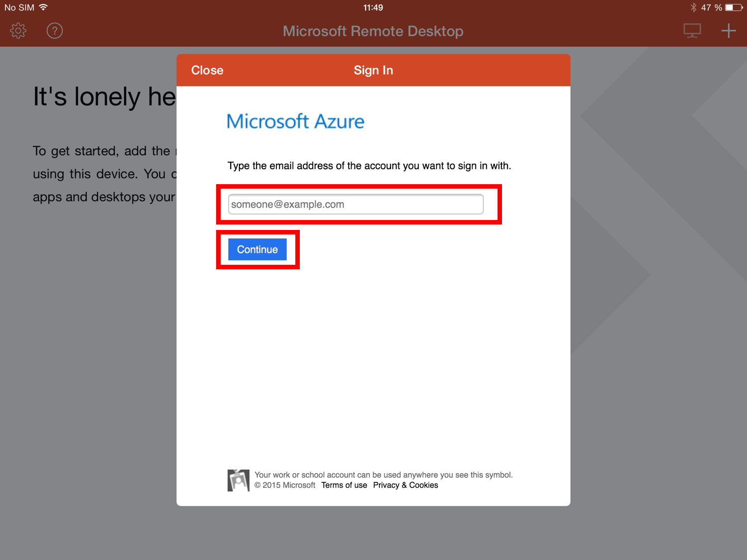
Task: Check Wi-Fi indicator in status bar
Action: click(x=43, y=7)
